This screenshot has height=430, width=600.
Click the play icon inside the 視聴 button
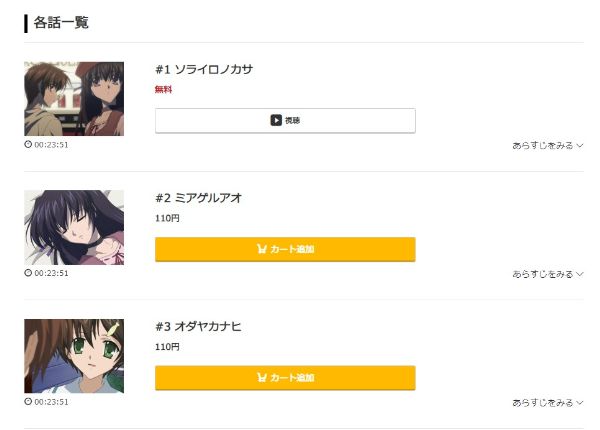[276, 120]
